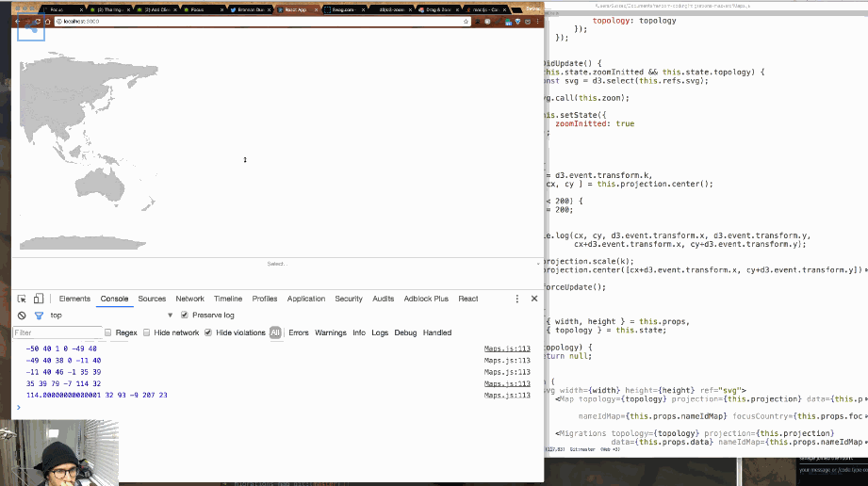The image size is (868, 486).
Task: Focus the console Filter input field
Action: 57,332
